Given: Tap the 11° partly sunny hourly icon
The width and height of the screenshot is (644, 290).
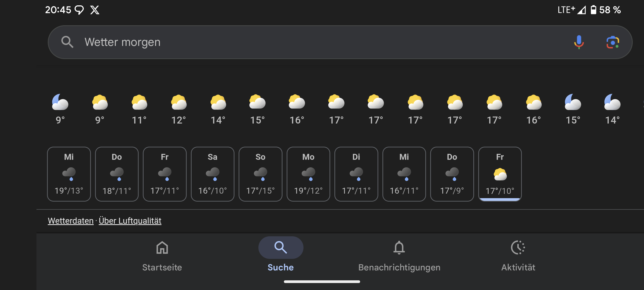Looking at the screenshot, I should [139, 102].
